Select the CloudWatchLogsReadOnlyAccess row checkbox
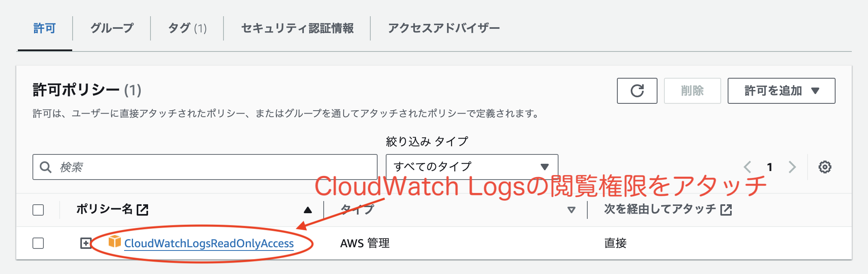 point(39,244)
